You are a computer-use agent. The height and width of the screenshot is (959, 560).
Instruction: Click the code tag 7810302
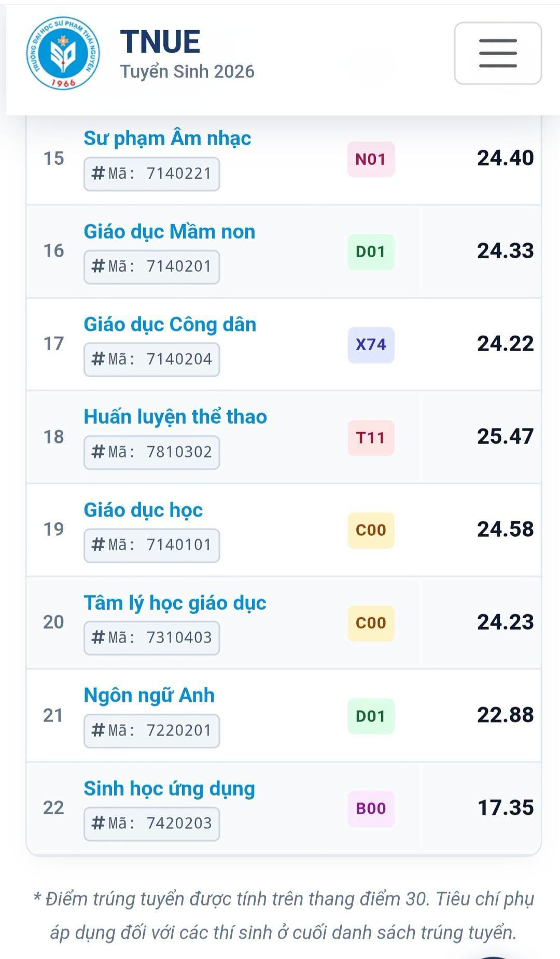click(x=151, y=452)
